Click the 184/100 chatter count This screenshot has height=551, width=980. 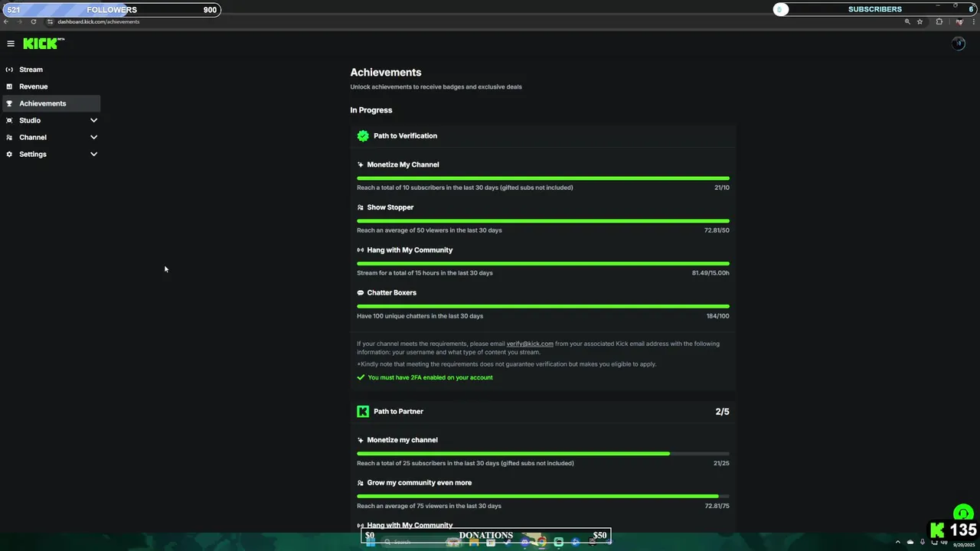point(718,316)
